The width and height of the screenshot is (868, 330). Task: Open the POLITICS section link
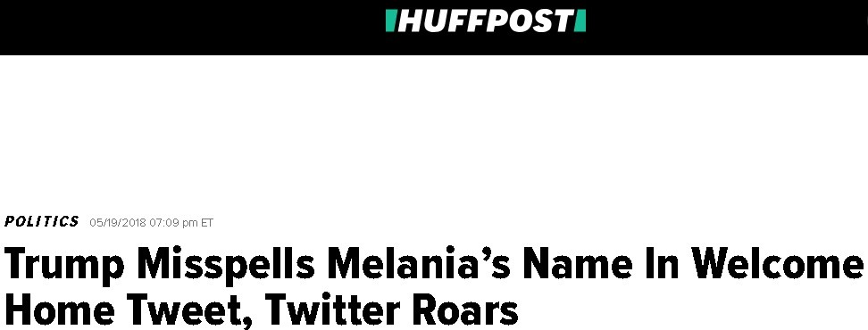(41, 222)
